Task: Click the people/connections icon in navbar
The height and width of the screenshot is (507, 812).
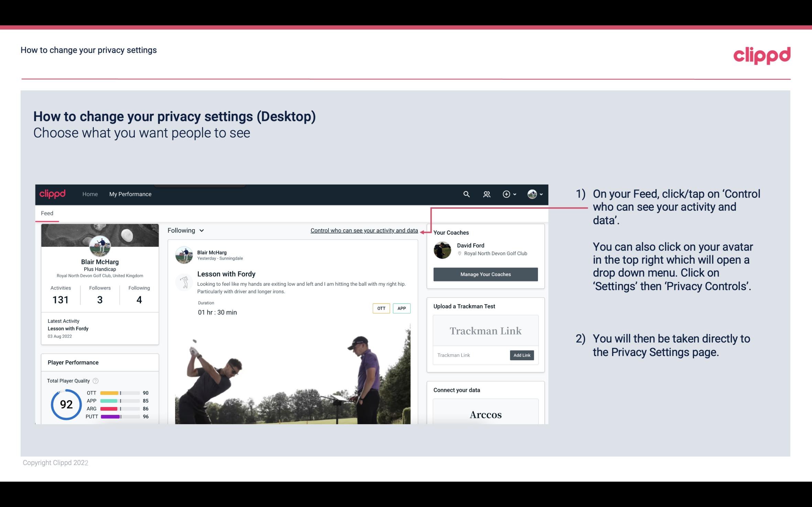Action: click(486, 194)
